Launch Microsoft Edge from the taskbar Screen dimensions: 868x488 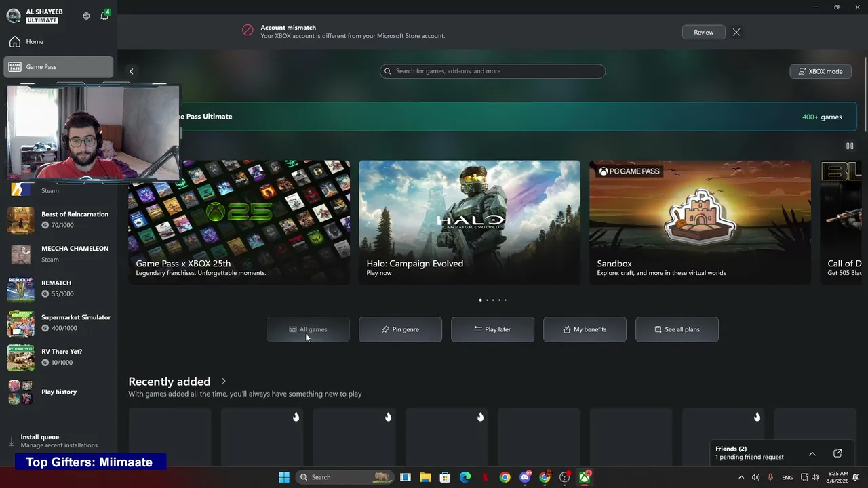(465, 477)
